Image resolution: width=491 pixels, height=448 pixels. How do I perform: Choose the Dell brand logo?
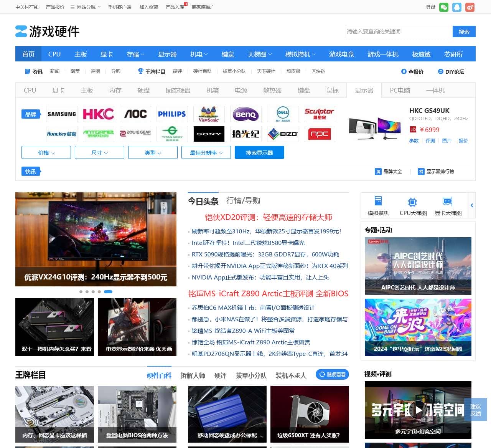(283, 114)
